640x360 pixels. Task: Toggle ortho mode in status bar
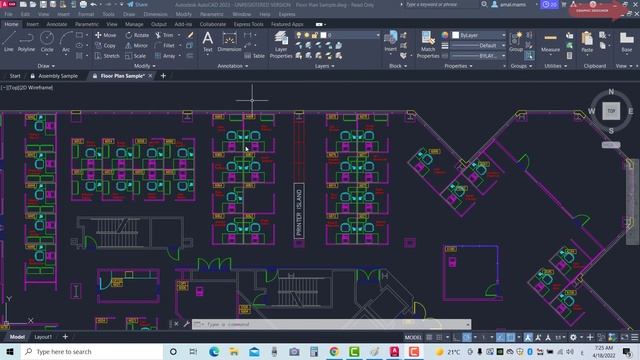point(457,337)
